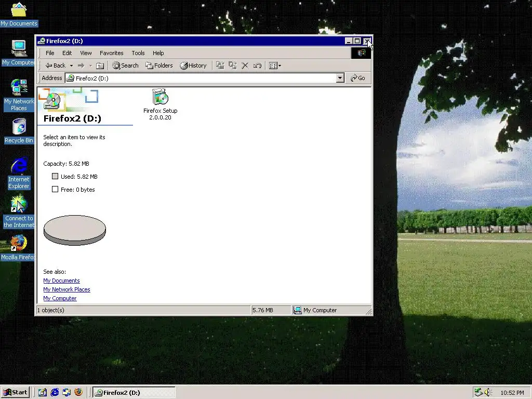Maximize the Firefox2 (D:) window
The height and width of the screenshot is (399, 532).
[357, 41]
